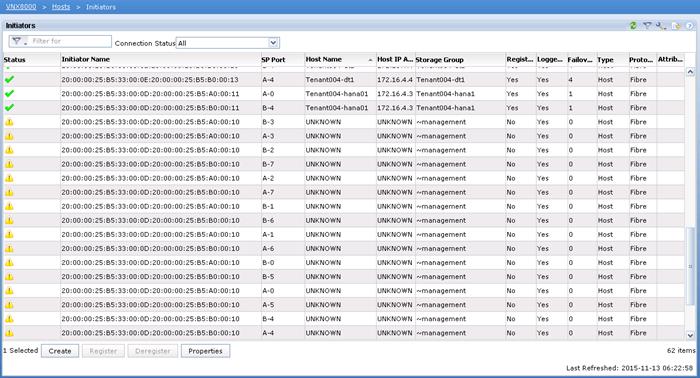
Task: Open the Connection Status dropdown
Action: [228, 43]
